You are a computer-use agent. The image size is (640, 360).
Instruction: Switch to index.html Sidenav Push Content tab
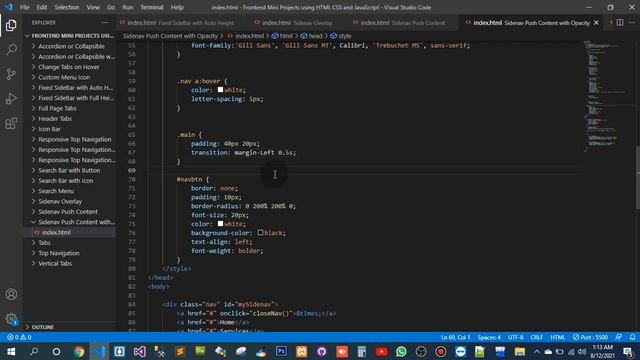click(402, 23)
